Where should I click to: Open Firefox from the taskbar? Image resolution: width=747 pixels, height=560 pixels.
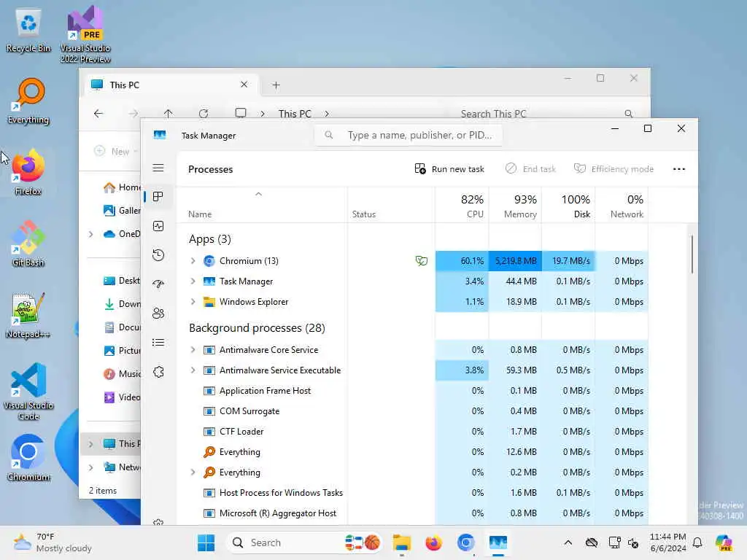click(x=433, y=542)
